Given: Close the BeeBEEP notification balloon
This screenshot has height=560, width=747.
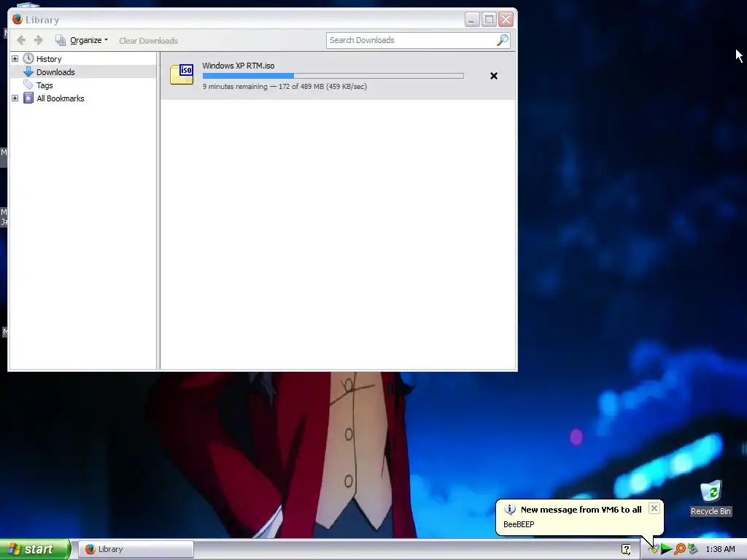Looking at the screenshot, I should [x=654, y=508].
